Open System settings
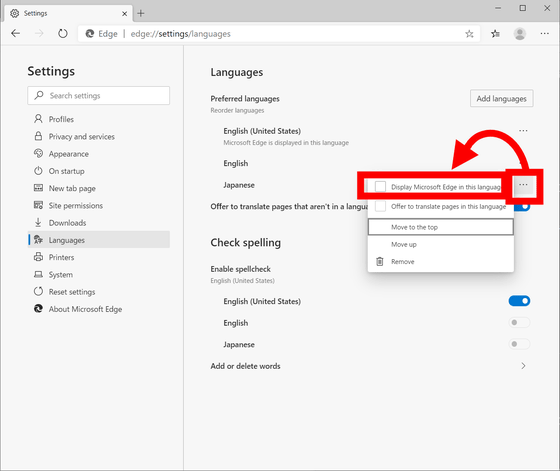 tap(99, 275)
